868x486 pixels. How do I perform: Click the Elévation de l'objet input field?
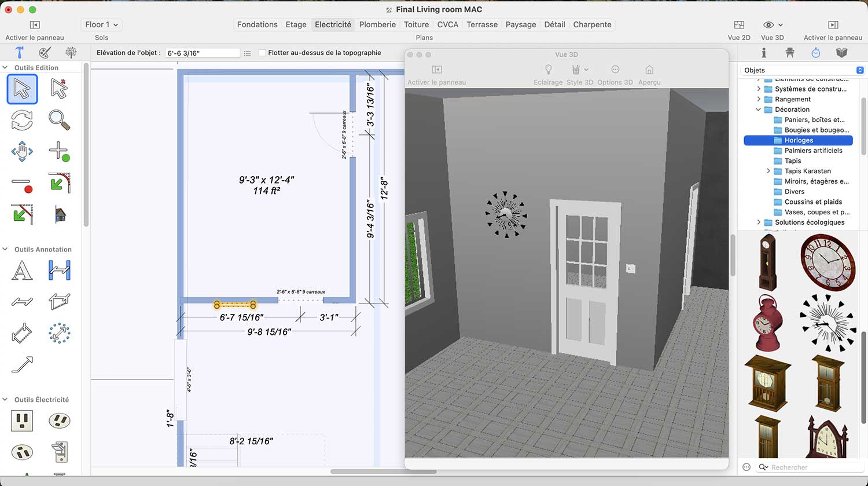[203, 53]
